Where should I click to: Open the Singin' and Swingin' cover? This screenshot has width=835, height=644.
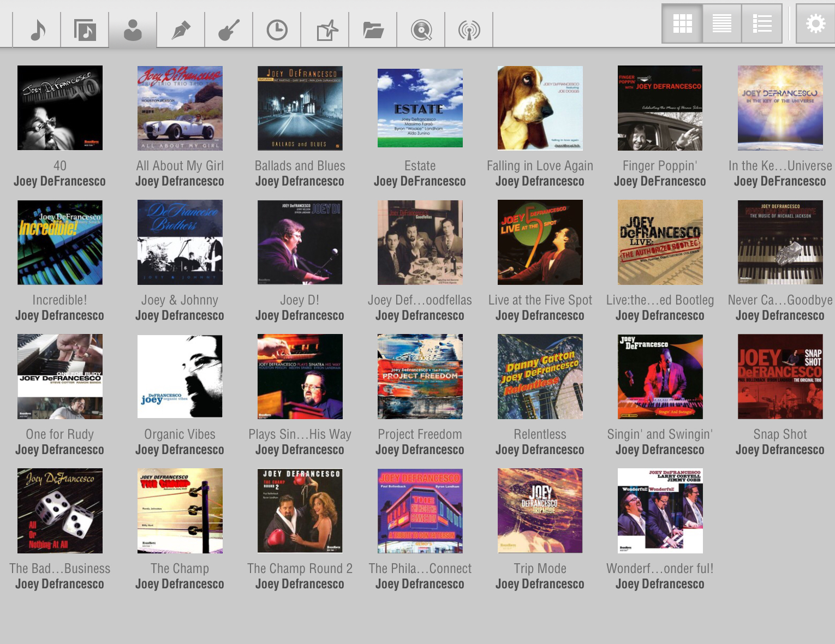click(x=660, y=377)
